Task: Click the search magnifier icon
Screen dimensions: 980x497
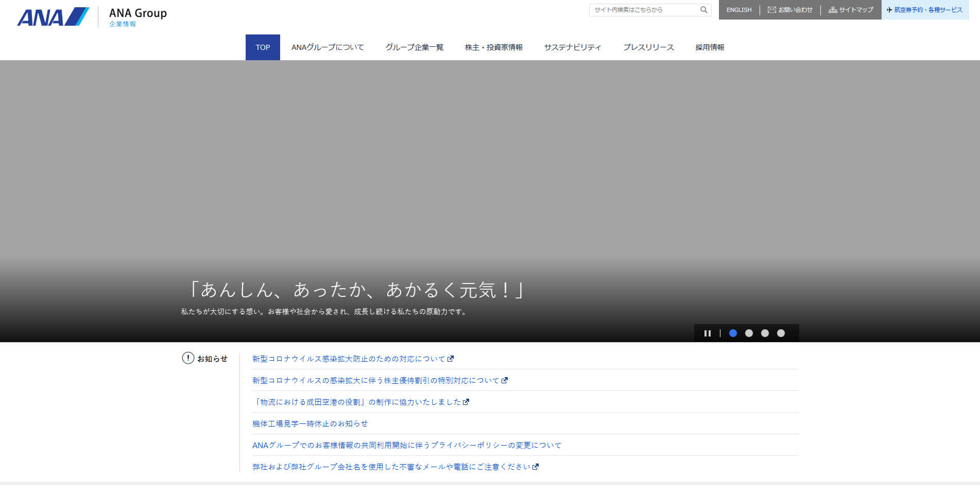Action: point(703,10)
